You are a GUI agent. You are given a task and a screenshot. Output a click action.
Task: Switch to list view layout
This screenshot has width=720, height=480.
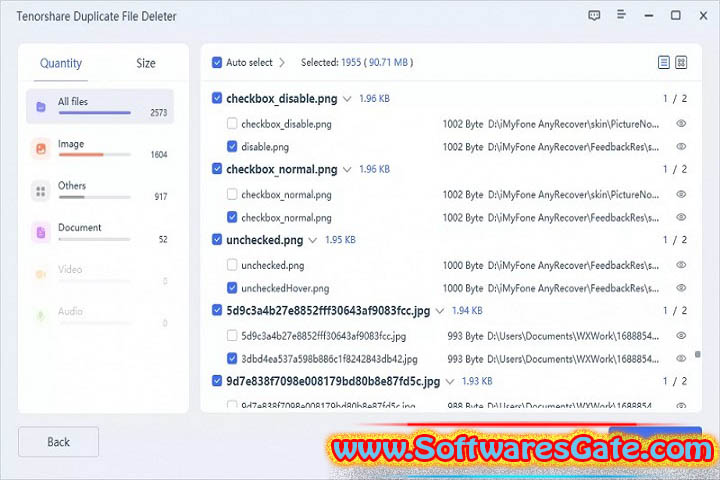point(664,62)
